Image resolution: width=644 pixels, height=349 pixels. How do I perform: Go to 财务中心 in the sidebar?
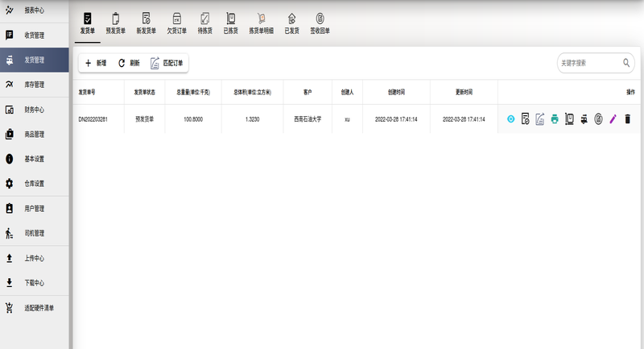click(x=34, y=110)
